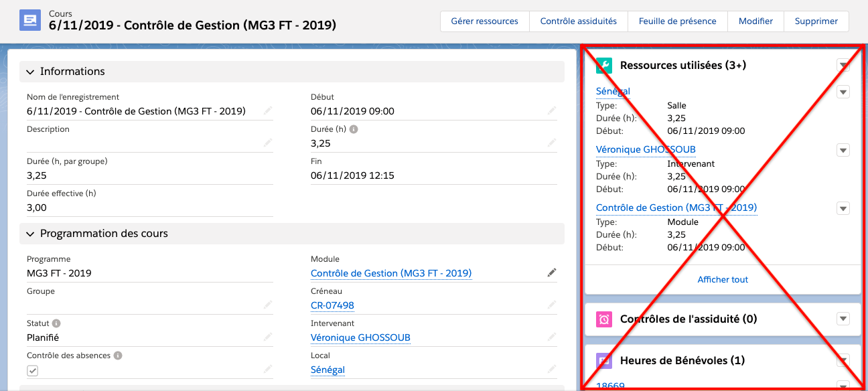Show info tooltip icon for Durée (h)
This screenshot has width=868, height=391.
(354, 129)
